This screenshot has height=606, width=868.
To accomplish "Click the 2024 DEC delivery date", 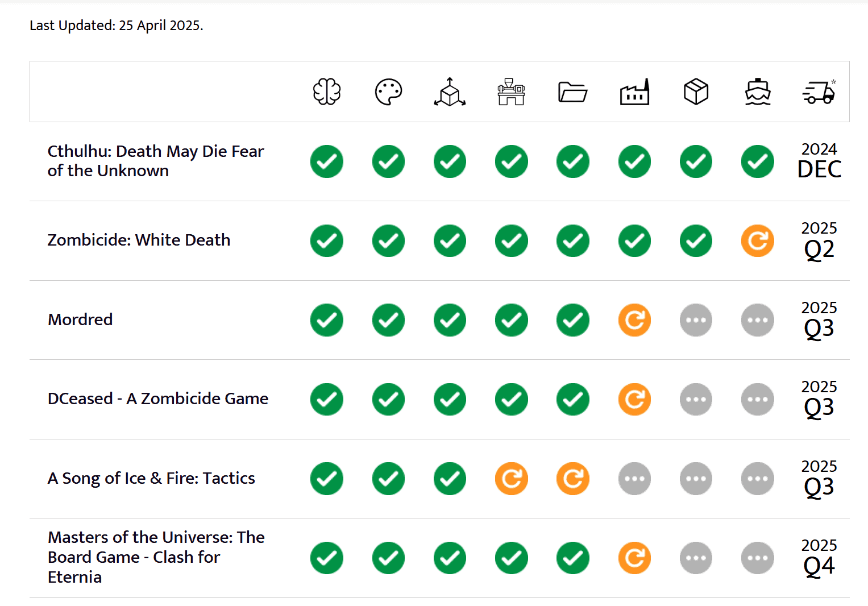I will pos(819,161).
